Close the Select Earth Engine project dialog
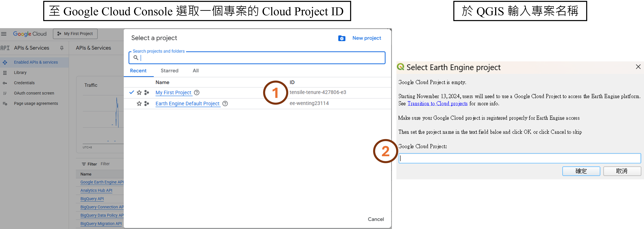 (x=638, y=67)
